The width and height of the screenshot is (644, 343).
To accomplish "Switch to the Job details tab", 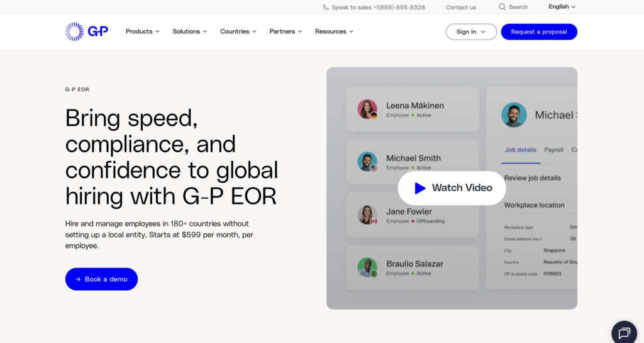I will [x=520, y=150].
